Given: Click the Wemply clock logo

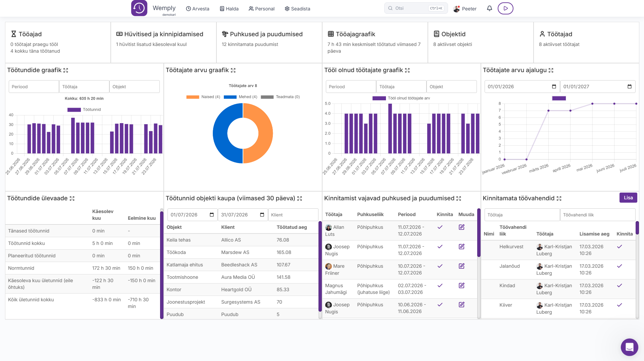Looking at the screenshot, I should 139,8.
